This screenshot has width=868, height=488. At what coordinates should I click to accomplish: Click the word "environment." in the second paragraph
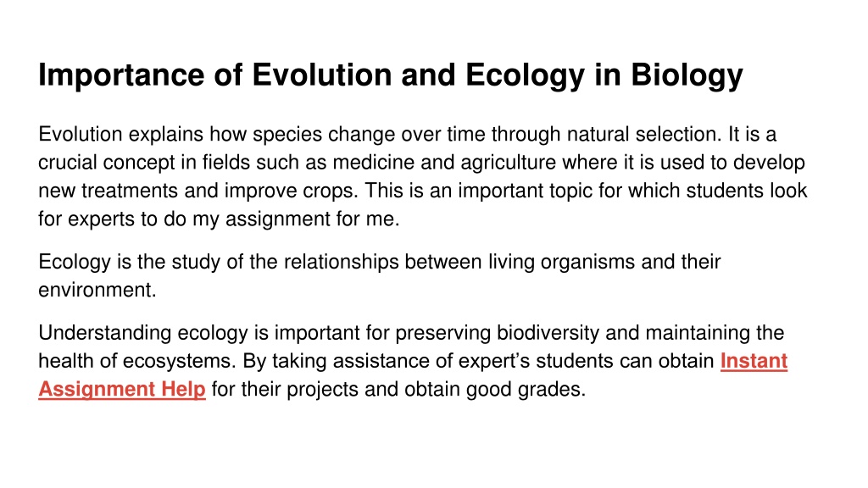click(x=97, y=290)
